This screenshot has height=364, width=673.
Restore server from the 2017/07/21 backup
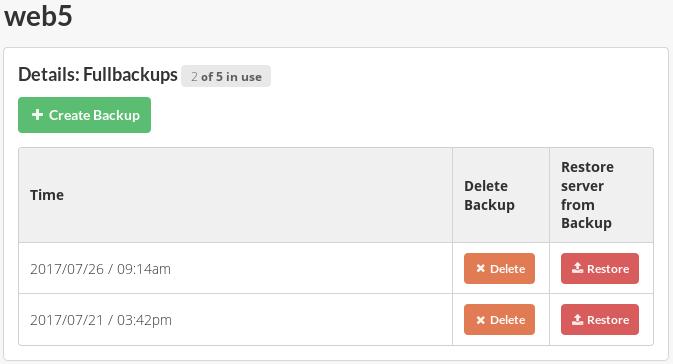pyautogui.click(x=600, y=320)
